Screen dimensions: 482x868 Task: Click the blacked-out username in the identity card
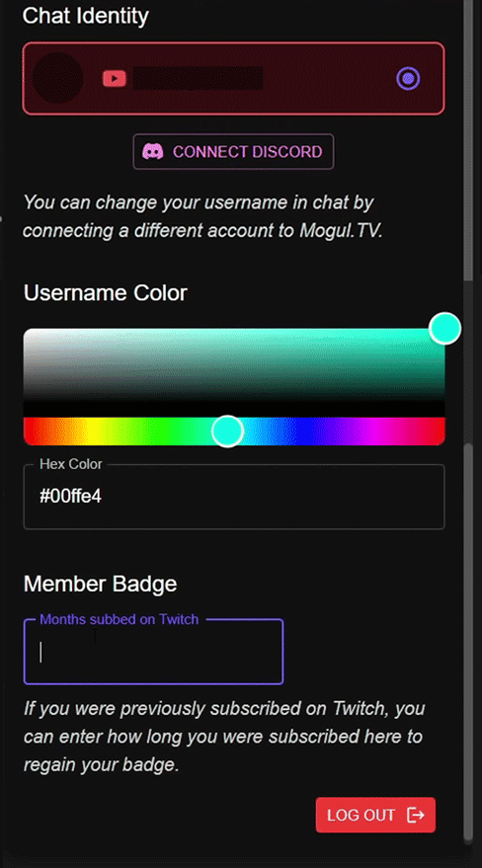[x=199, y=79]
